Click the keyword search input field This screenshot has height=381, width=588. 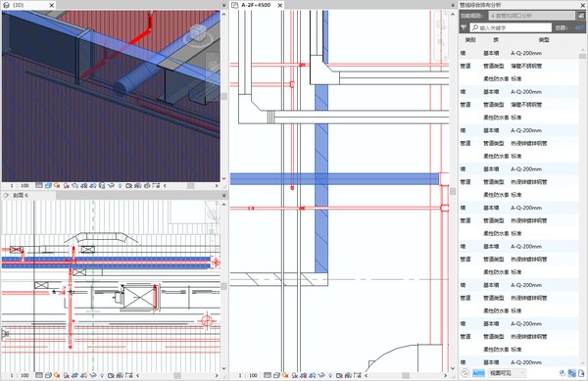tap(511, 27)
